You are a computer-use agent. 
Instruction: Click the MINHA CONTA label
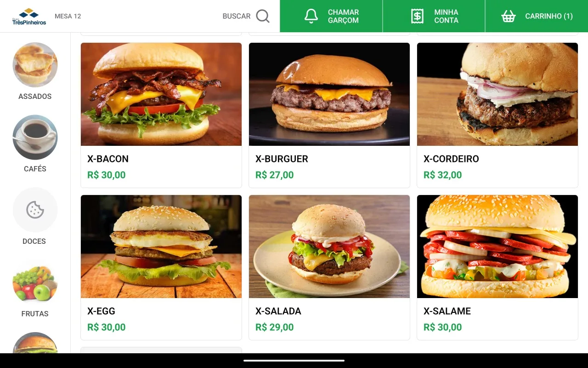pyautogui.click(x=446, y=16)
